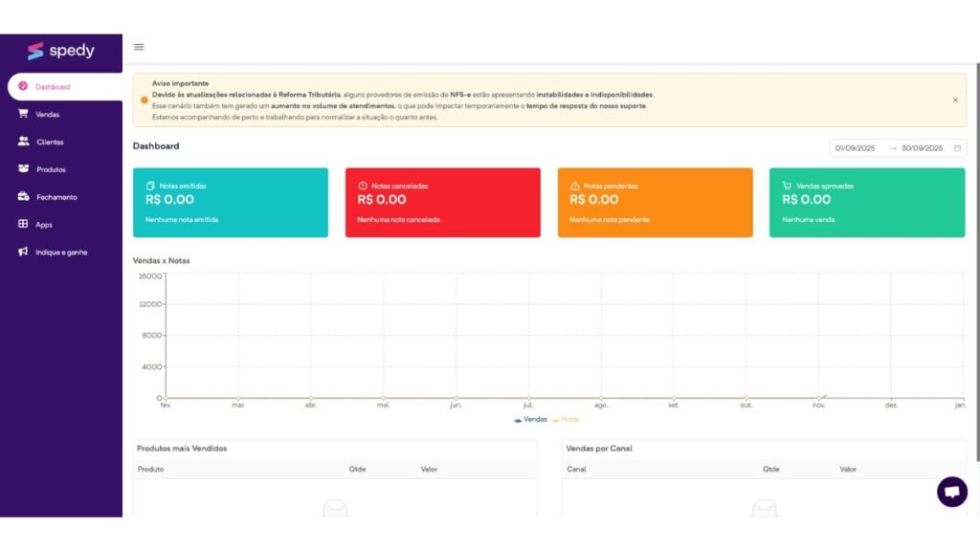980x551 pixels.
Task: Open the chat support bubble
Action: pos(952,492)
